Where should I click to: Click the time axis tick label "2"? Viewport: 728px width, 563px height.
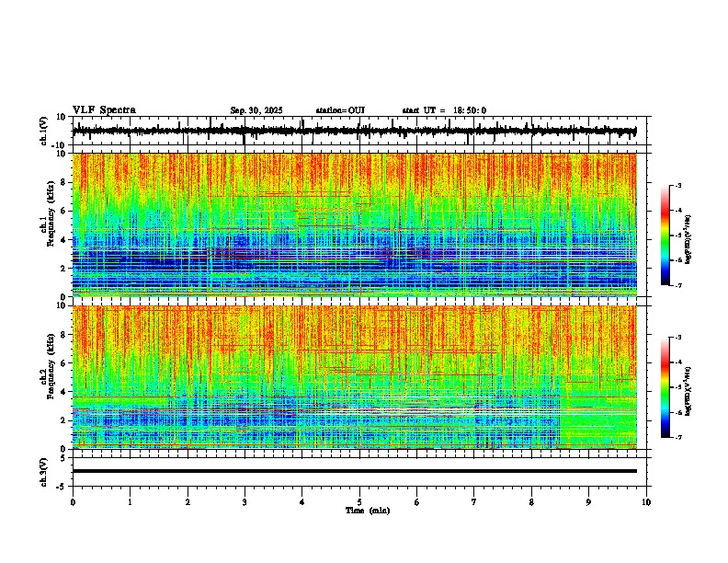[188, 502]
